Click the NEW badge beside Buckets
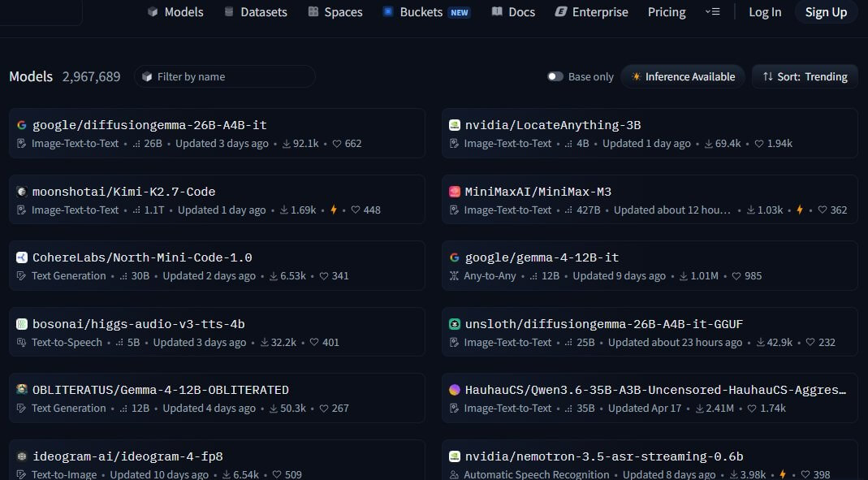Image resolution: width=868 pixels, height=480 pixels. click(459, 12)
